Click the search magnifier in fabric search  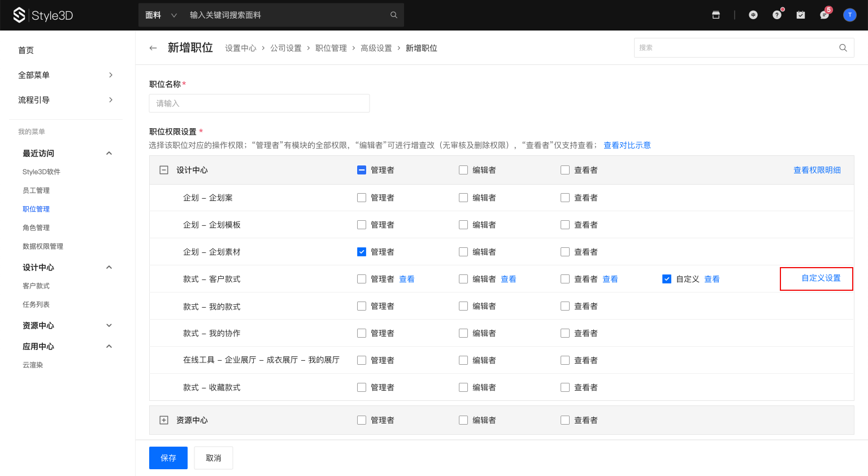point(394,15)
